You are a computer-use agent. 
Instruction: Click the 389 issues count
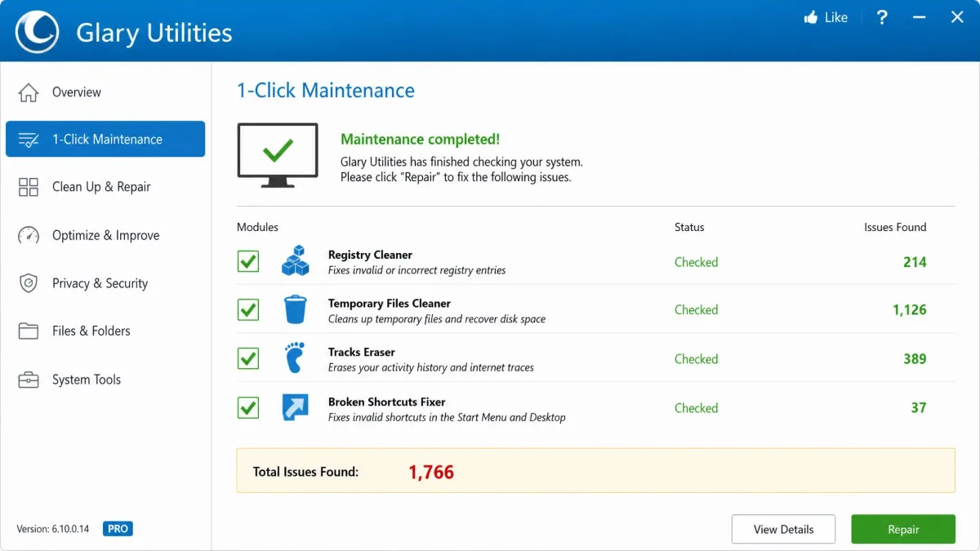tap(915, 358)
